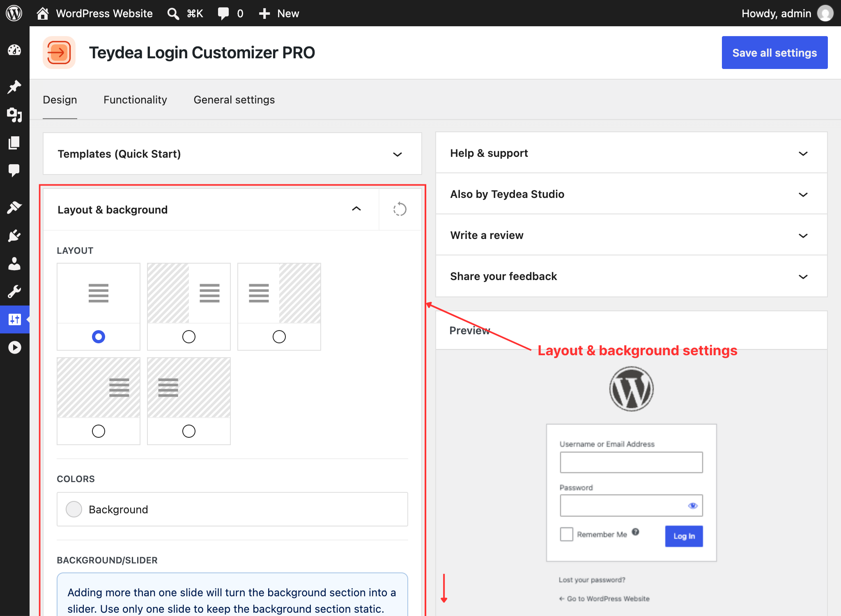The width and height of the screenshot is (841, 616).
Task: Check the Remember Me checkbox in preview
Action: [567, 534]
